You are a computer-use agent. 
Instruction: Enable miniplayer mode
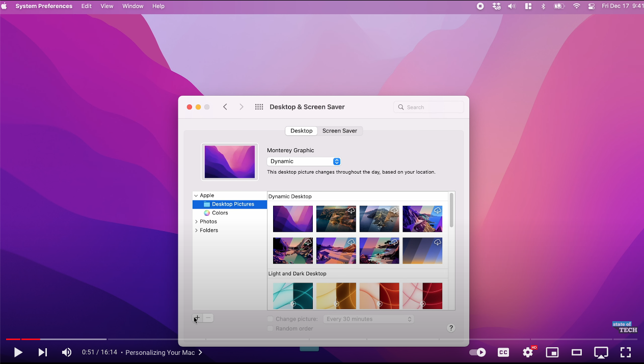(x=552, y=352)
